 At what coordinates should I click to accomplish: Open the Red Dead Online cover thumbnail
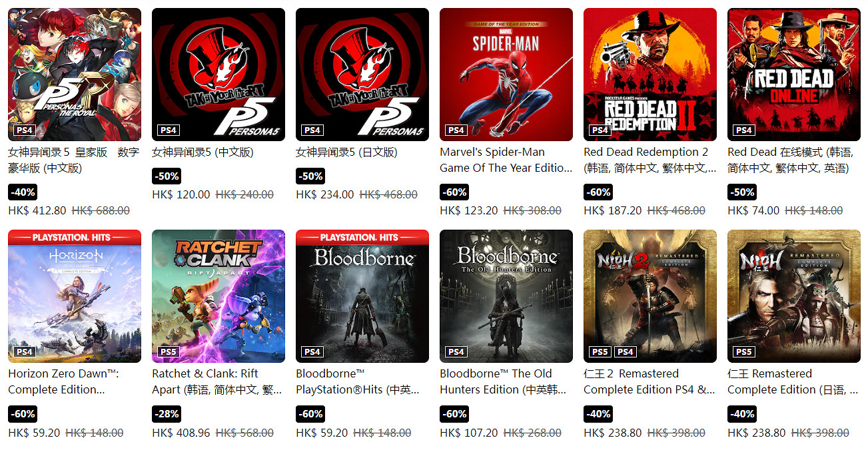pyautogui.click(x=794, y=75)
